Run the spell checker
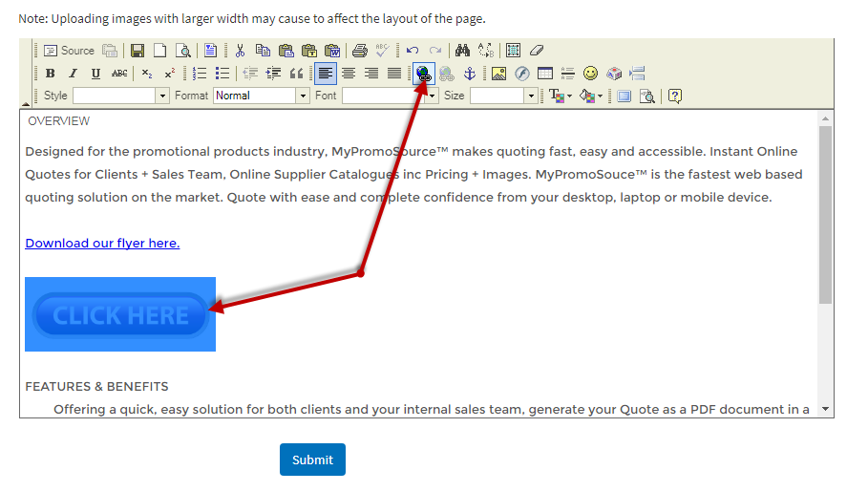Image resolution: width=868 pixels, height=492 pixels. coord(383,51)
